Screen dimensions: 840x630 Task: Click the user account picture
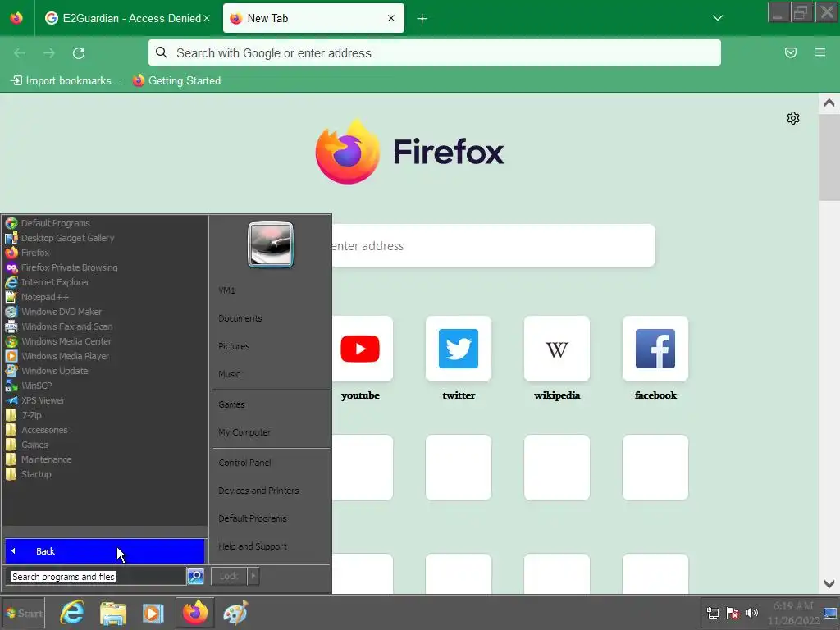[271, 244]
